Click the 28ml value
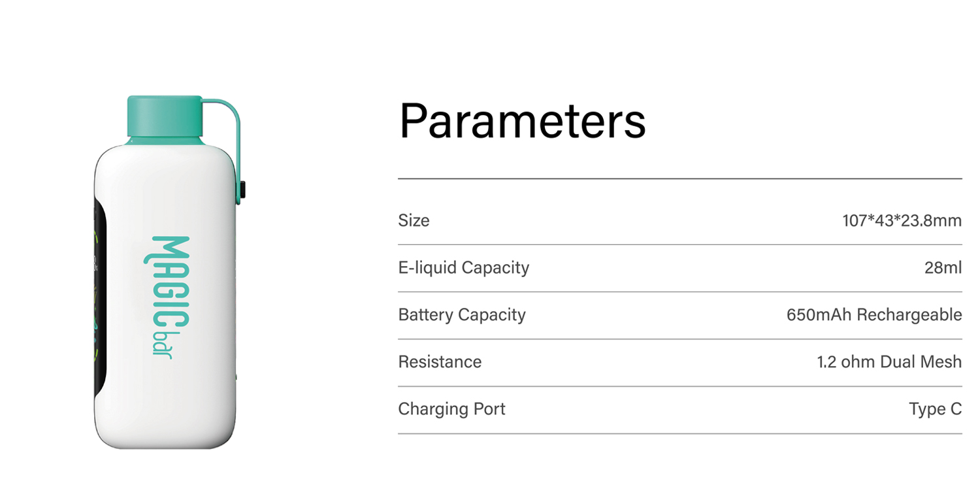The width and height of the screenshot is (980, 500). click(943, 267)
